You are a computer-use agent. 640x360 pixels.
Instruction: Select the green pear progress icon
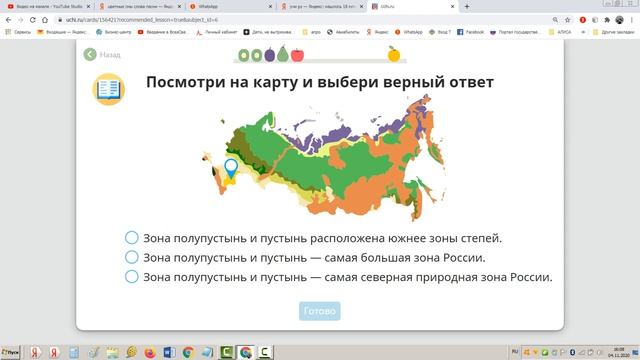coord(282,54)
